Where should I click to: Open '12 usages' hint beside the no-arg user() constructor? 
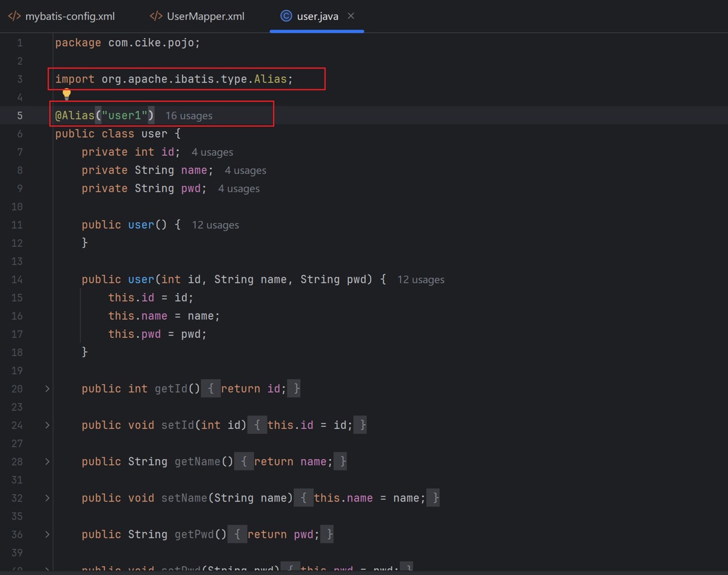(215, 225)
